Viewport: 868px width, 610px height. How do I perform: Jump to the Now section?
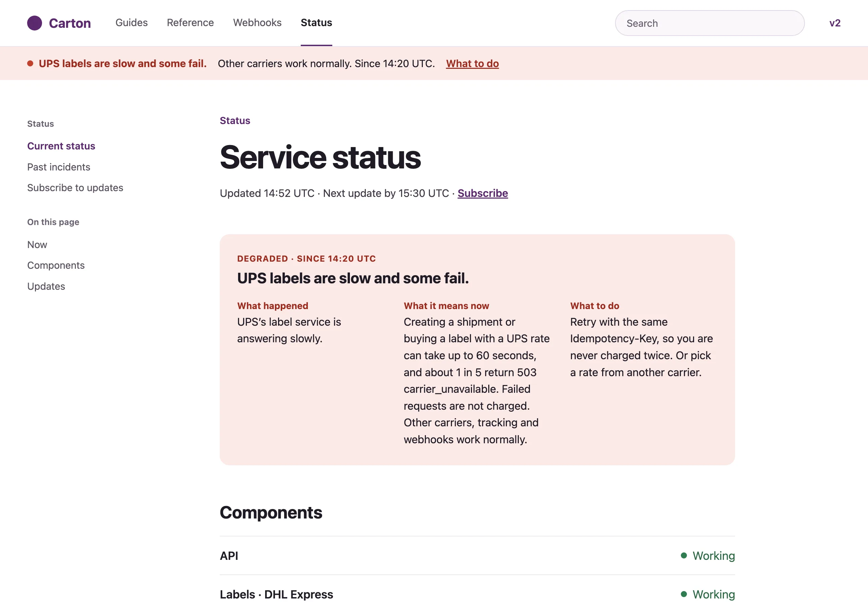37,245
